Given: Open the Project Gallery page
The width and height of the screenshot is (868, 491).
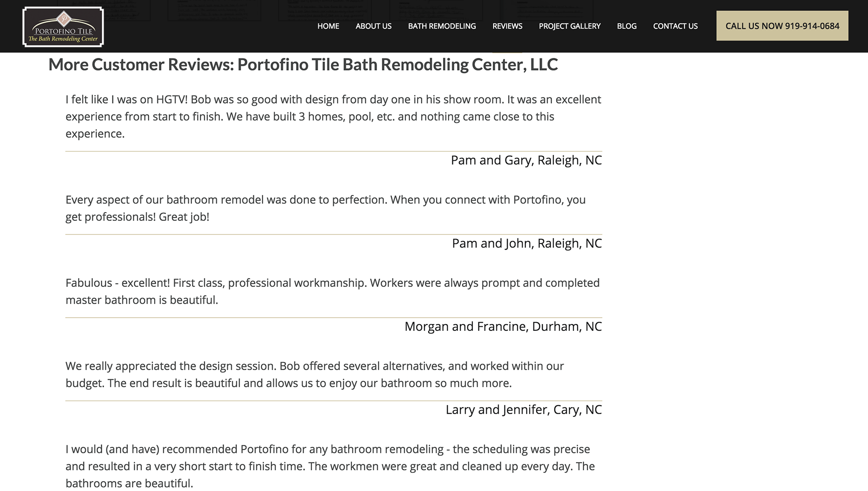Looking at the screenshot, I should coord(570,26).
